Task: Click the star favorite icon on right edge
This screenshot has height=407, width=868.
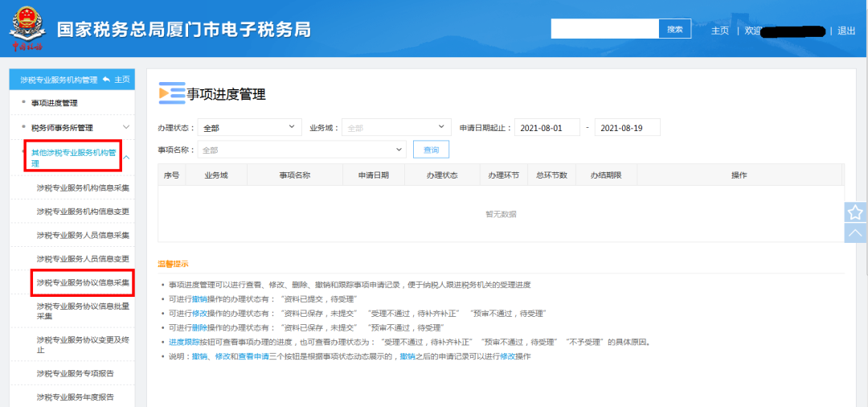Action: [x=856, y=212]
